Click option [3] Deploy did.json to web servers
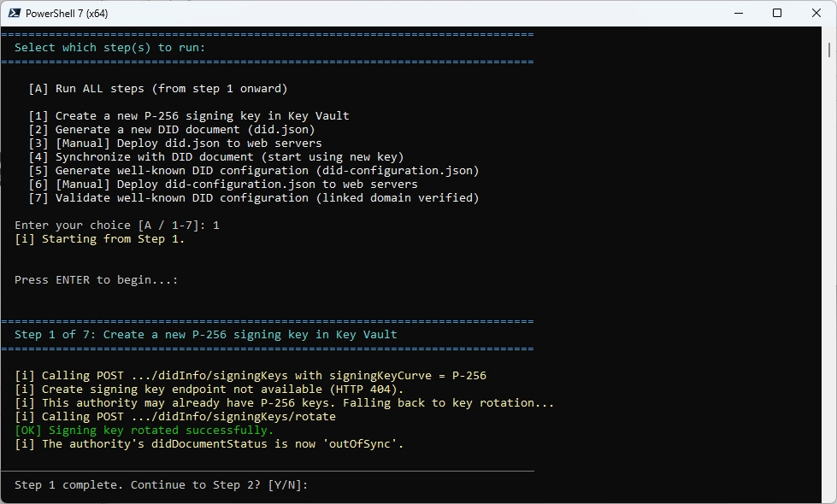This screenshot has width=837, height=504. tap(174, 144)
